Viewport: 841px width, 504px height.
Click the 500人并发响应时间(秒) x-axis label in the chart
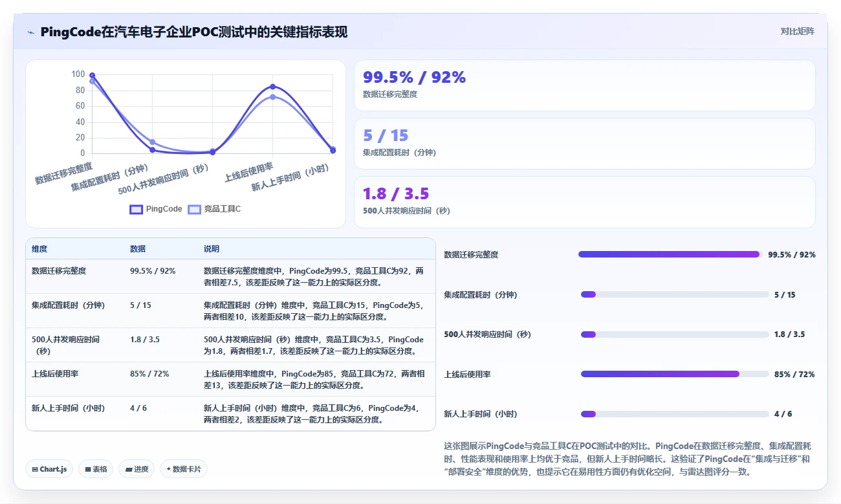[x=164, y=179]
